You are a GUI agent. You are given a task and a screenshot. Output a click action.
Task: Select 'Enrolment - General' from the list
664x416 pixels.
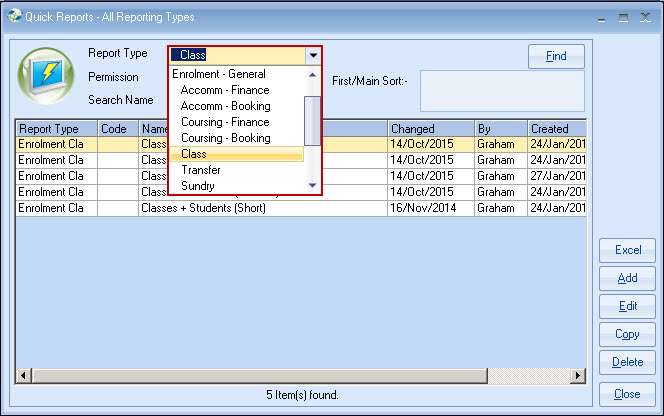coord(219,74)
